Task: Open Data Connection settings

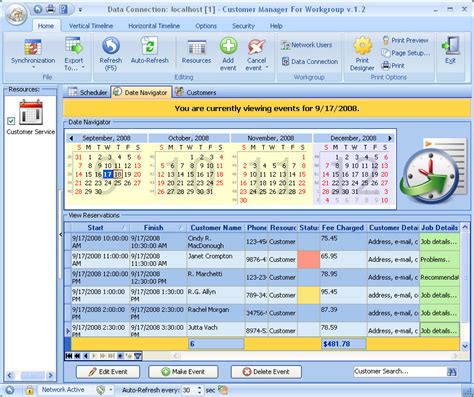Action: [310, 62]
